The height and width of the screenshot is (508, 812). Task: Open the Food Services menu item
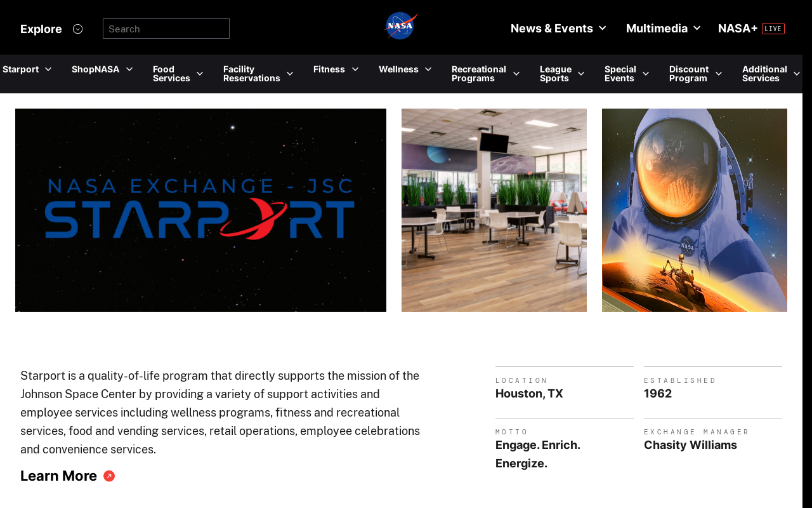click(x=171, y=74)
